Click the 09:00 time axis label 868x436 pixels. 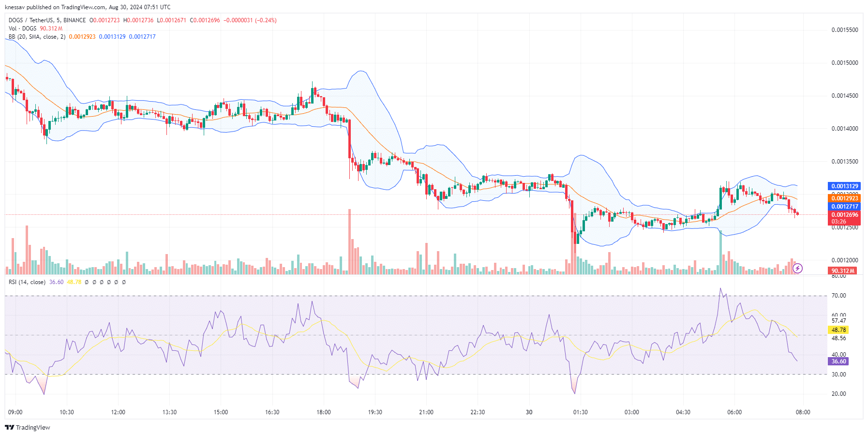coord(15,412)
